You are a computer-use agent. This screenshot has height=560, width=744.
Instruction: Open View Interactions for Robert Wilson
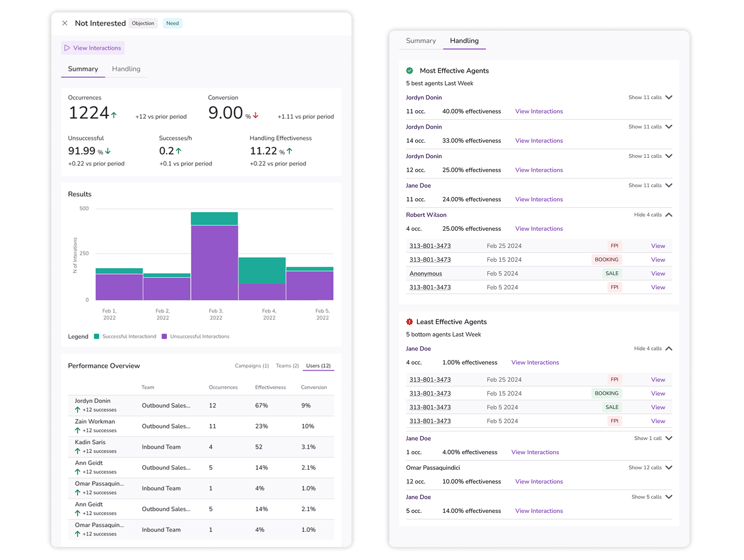click(x=539, y=229)
